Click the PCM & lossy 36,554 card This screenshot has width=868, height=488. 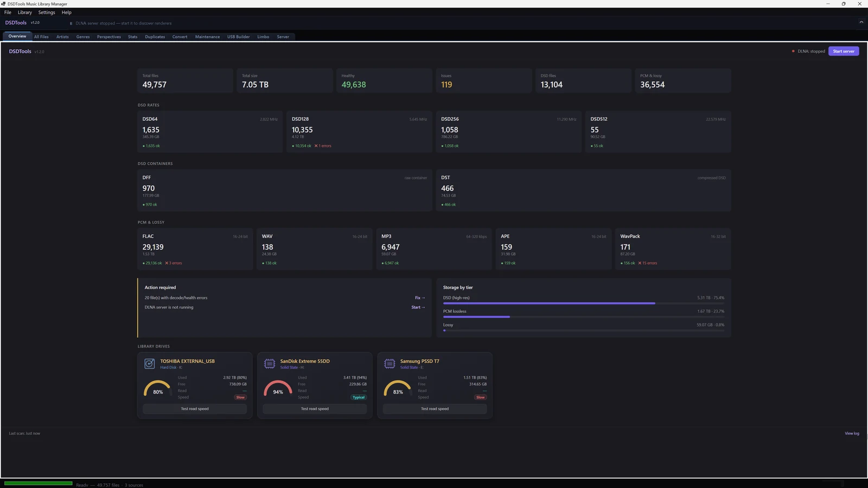[684, 80]
